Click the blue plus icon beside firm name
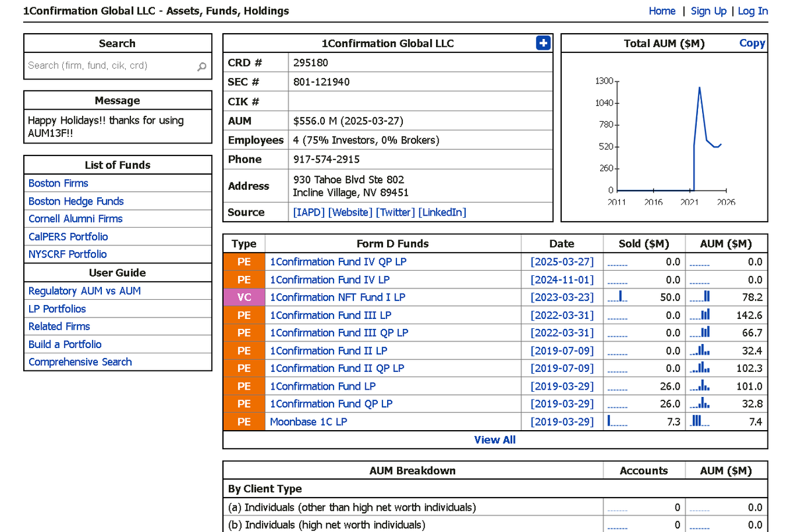The width and height of the screenshot is (794, 532). [x=543, y=43]
